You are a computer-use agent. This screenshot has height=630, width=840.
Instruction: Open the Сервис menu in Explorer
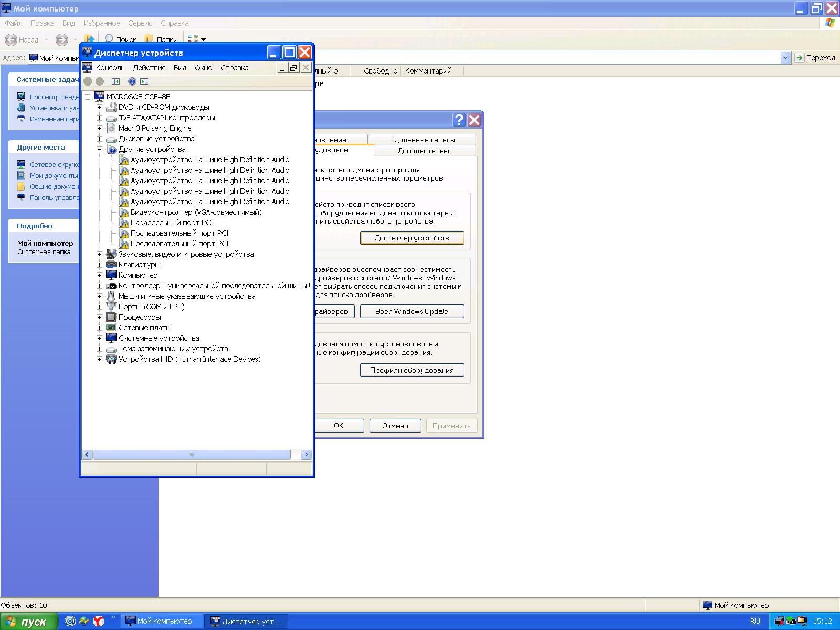[x=140, y=23]
